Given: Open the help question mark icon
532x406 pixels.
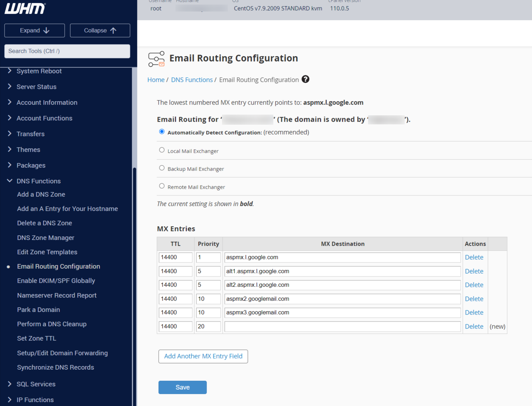Looking at the screenshot, I should click(x=305, y=79).
